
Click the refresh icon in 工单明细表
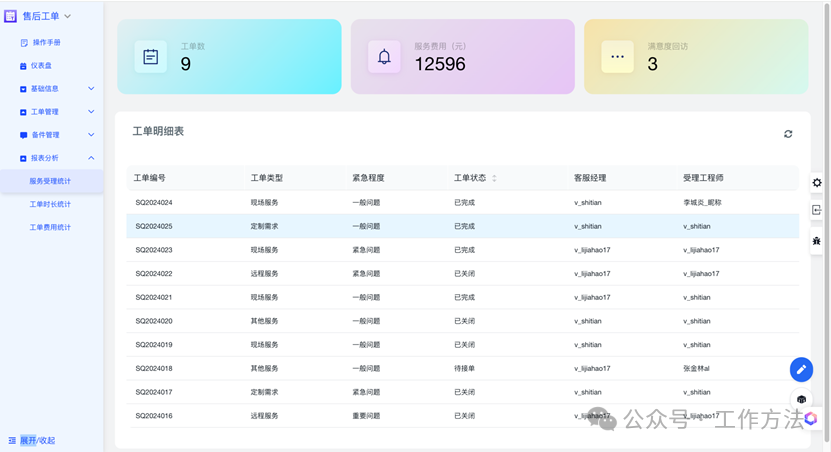click(x=788, y=134)
